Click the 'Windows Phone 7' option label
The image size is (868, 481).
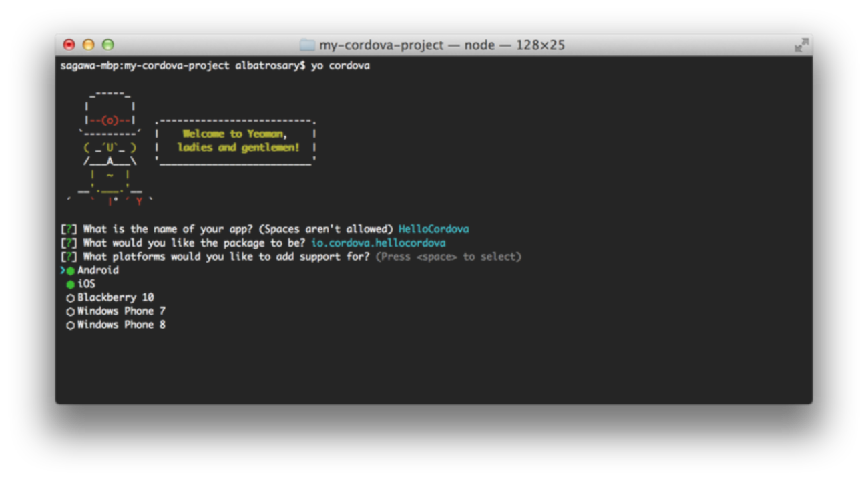(122, 311)
